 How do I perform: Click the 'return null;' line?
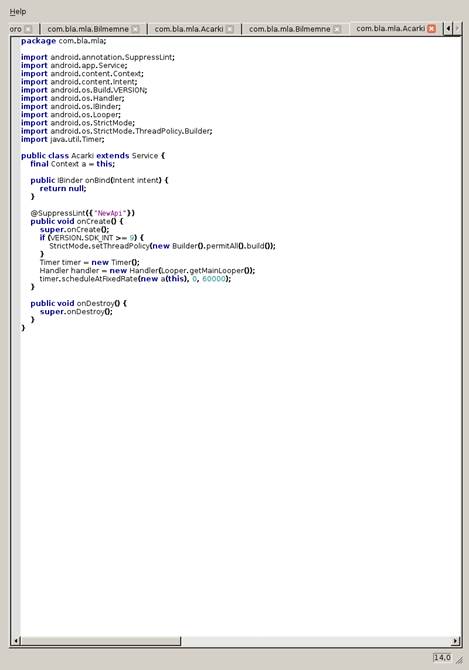click(63, 188)
